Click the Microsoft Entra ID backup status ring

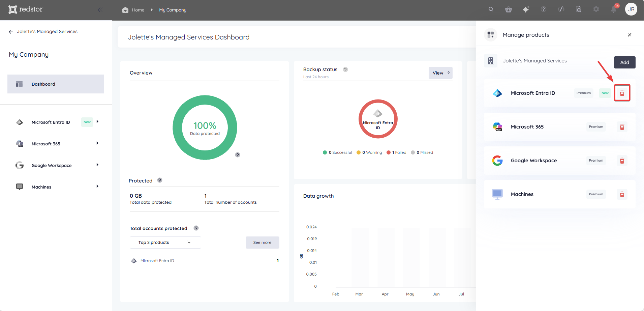click(378, 119)
